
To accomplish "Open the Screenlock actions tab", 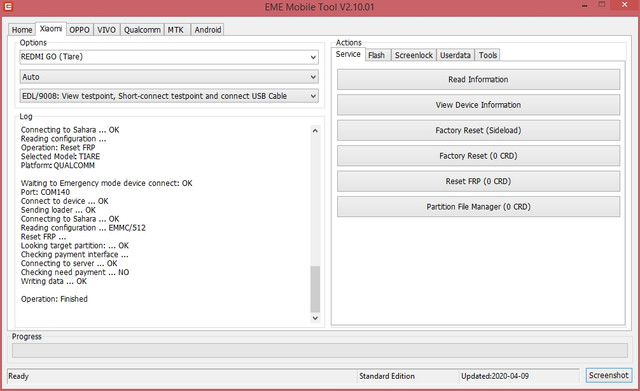I will pyautogui.click(x=413, y=55).
